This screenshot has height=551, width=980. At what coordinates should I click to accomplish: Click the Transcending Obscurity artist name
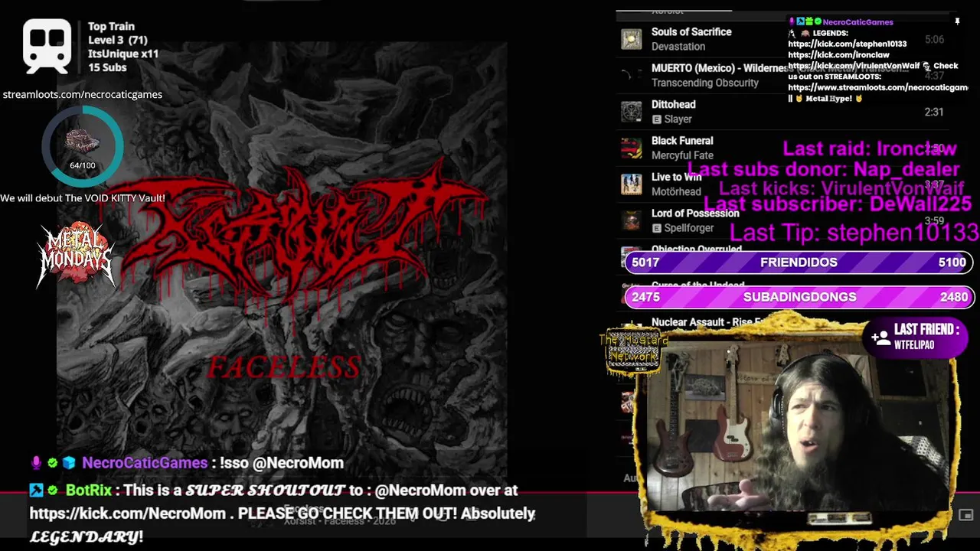[705, 83]
